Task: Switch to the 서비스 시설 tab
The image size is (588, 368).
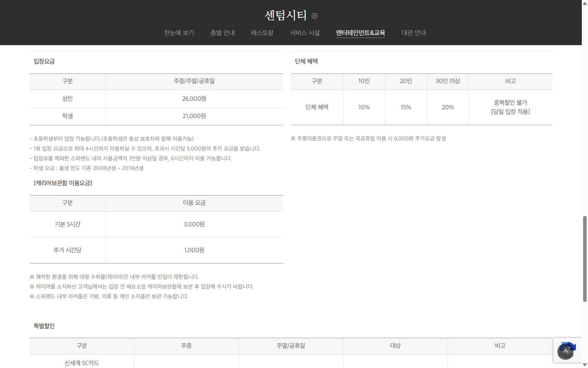Action: 305,33
